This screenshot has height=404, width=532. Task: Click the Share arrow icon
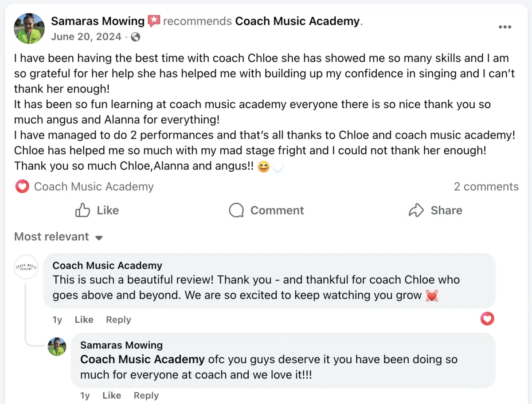[x=416, y=210]
